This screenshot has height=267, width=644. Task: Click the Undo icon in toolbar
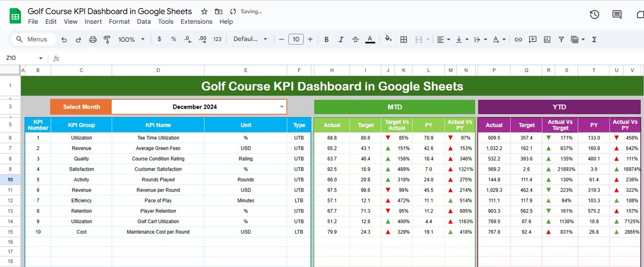[x=64, y=39]
